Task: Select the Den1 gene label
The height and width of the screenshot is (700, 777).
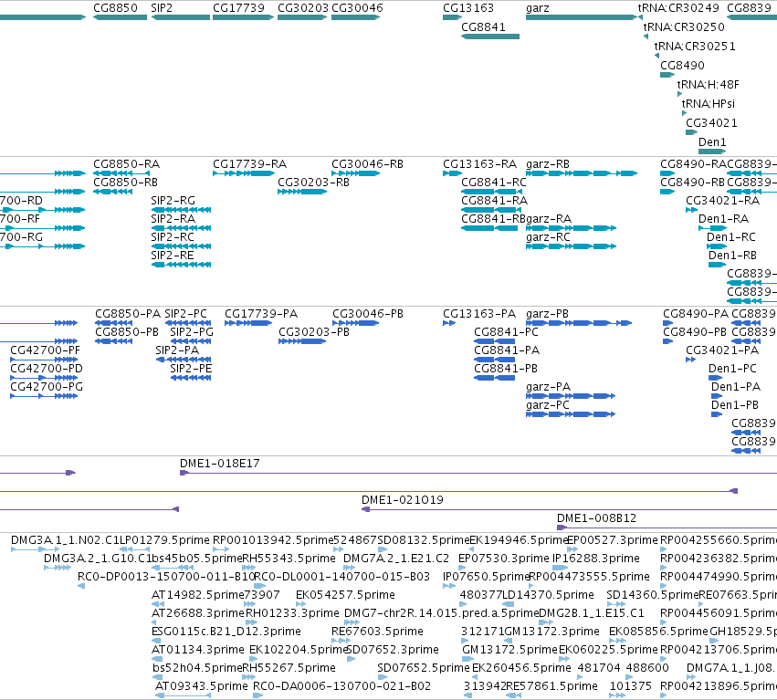Action: [x=712, y=142]
